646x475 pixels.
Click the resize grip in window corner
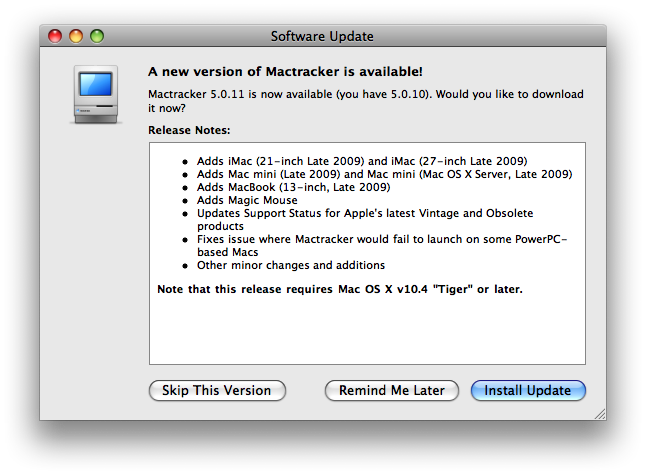pos(600,414)
